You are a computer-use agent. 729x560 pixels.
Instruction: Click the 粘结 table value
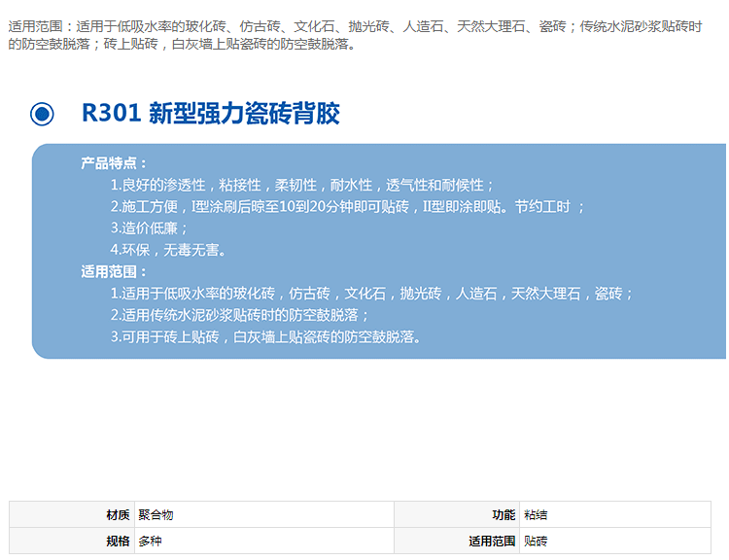[x=536, y=515]
